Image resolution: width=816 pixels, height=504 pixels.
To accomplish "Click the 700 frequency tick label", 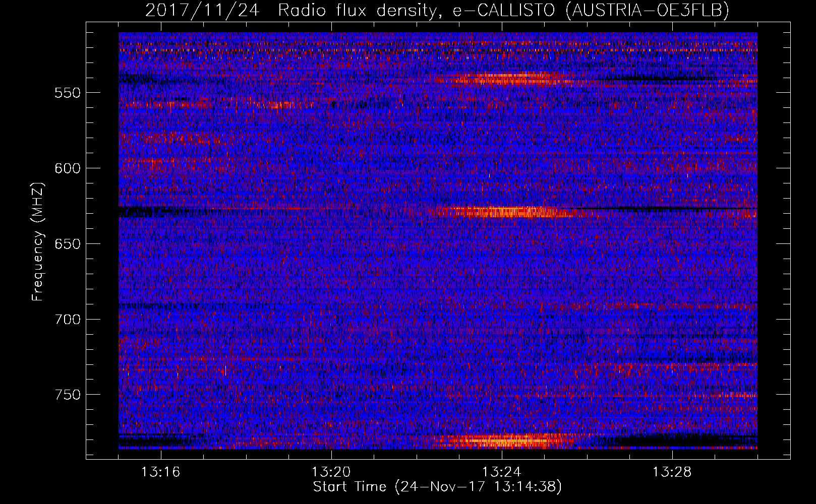I will [68, 320].
